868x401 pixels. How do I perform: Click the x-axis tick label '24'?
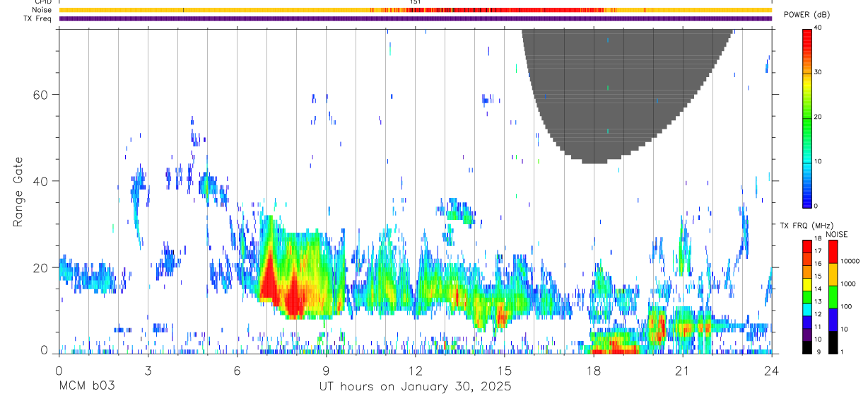coord(771,371)
